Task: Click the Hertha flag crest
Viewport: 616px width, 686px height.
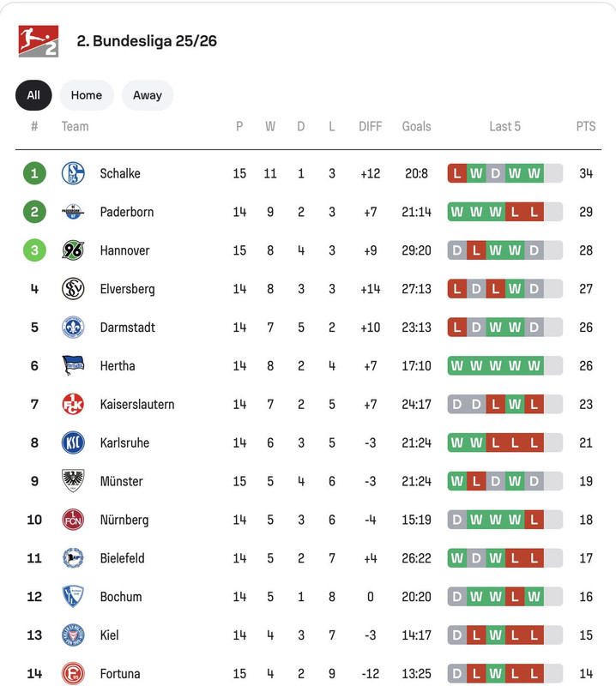Action: (73, 366)
